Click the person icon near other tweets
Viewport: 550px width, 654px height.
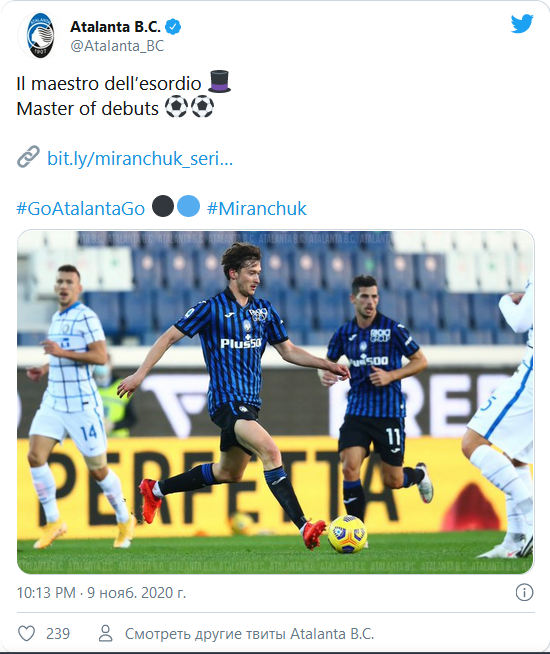pos(105,634)
